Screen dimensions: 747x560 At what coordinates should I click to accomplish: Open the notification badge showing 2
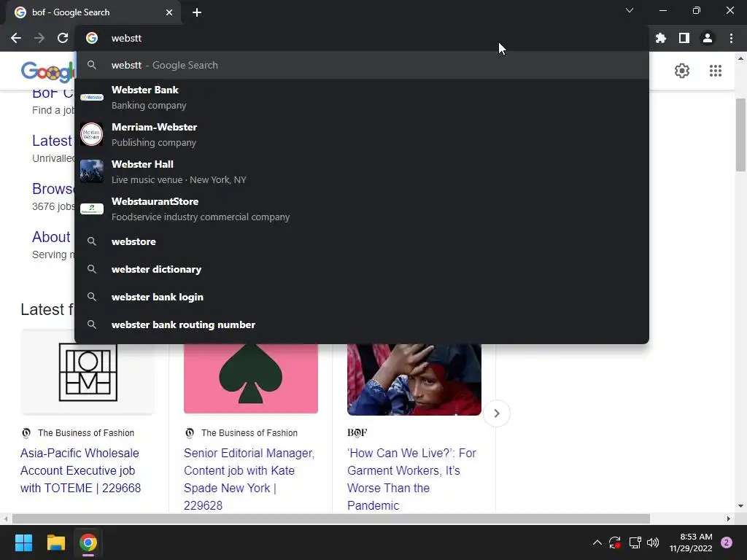point(727,542)
